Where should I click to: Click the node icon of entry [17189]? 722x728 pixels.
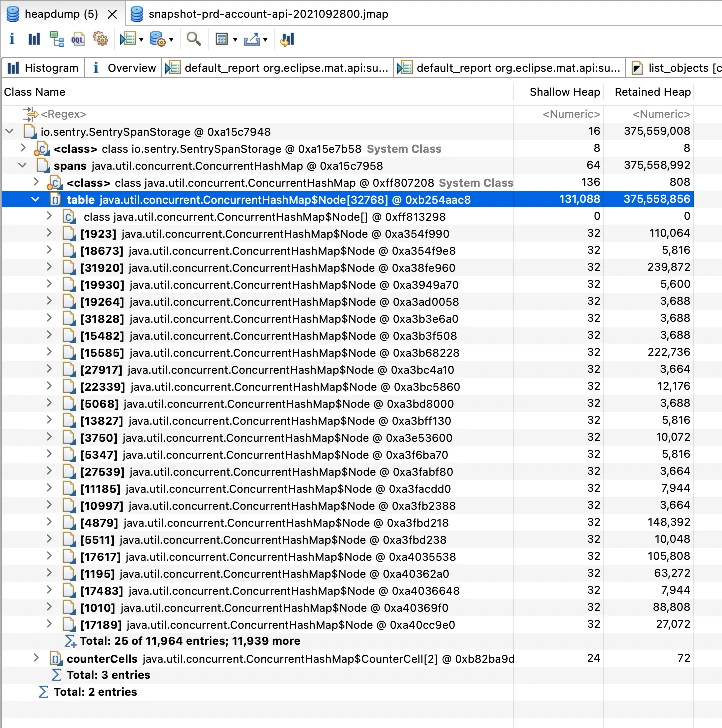[x=69, y=625]
